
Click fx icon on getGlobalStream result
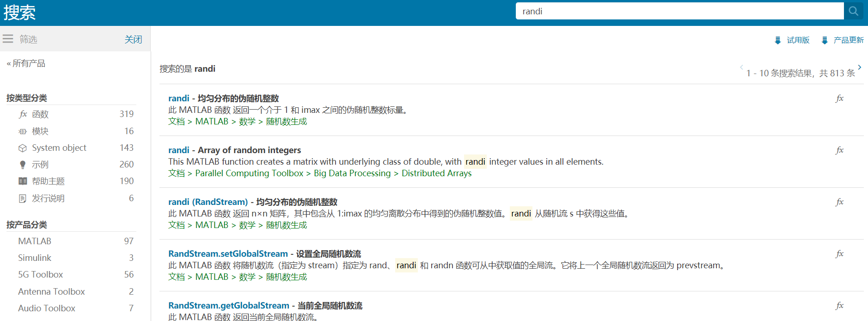(x=840, y=305)
